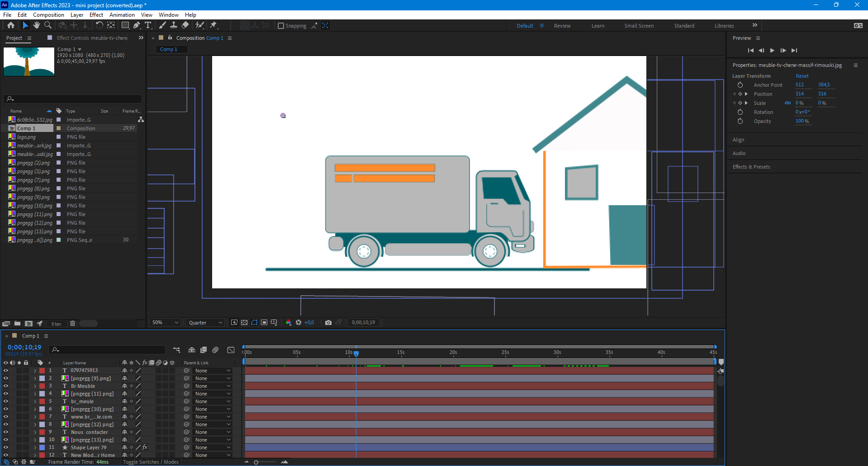The image size is (868, 466).
Task: Take a snapshot with camera icon
Action: tap(328, 322)
